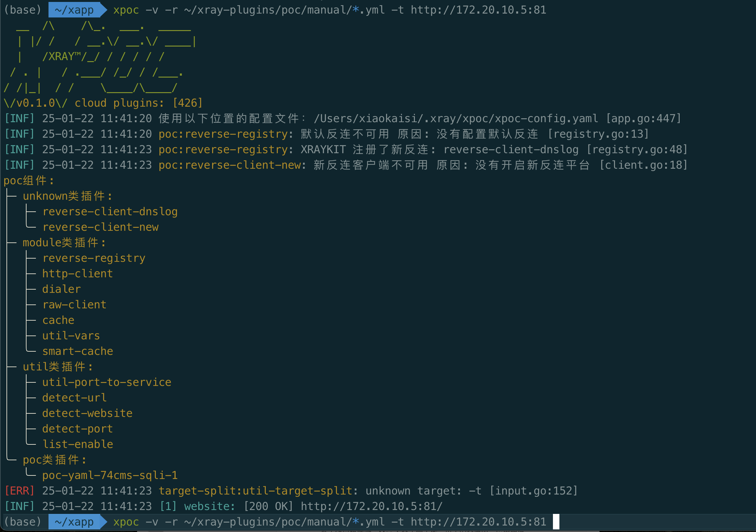Click the XRAY ASCII logo text
The image size is (756, 532).
[x=61, y=57]
